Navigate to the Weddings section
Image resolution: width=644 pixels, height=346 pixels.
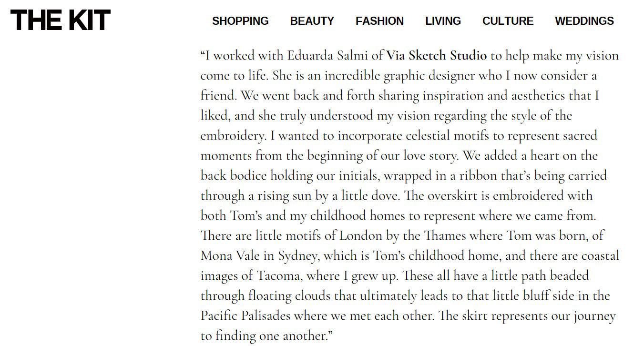(x=584, y=21)
